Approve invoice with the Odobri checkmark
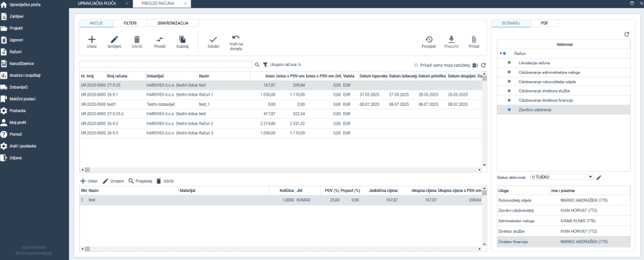Screen dimensions: 644x260 (213, 39)
